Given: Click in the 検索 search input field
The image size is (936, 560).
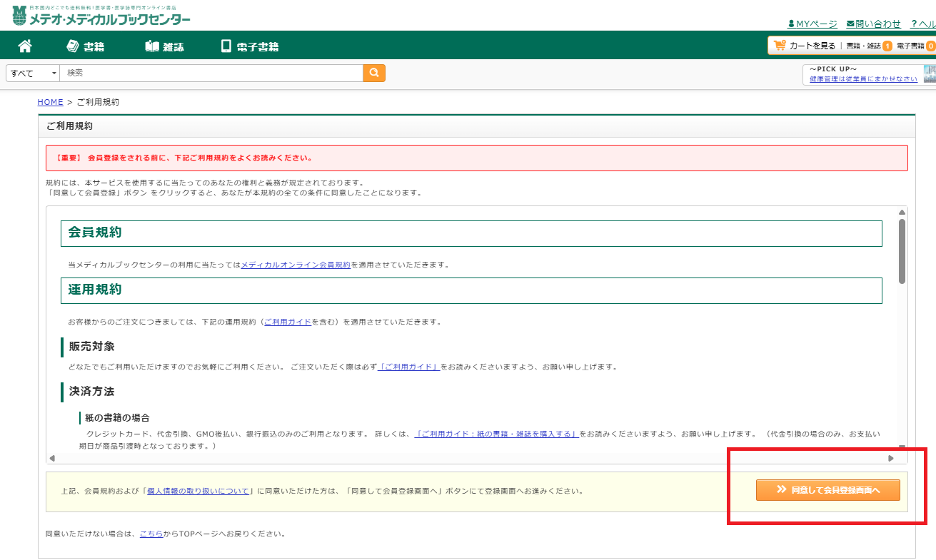Looking at the screenshot, I should point(213,73).
